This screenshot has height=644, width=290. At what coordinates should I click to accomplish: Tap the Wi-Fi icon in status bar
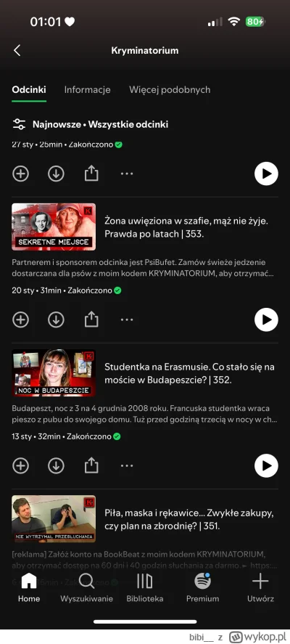click(233, 22)
